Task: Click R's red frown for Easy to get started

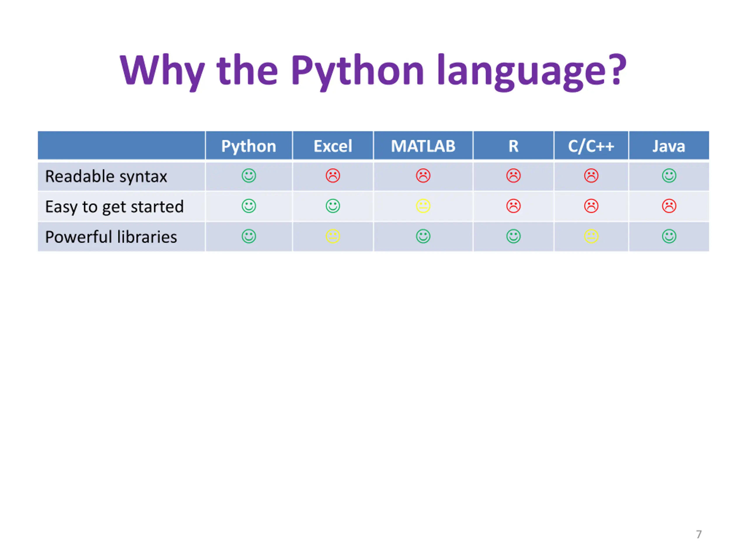Action: 513,206
